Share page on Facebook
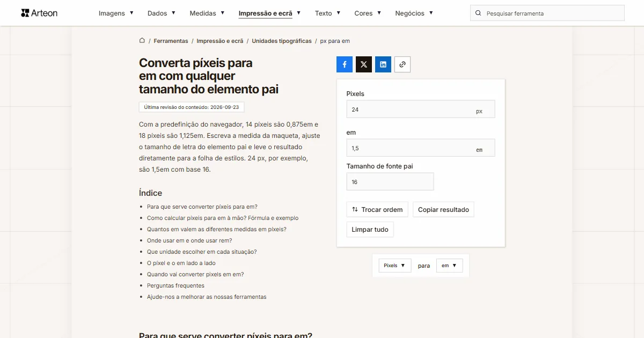The height and width of the screenshot is (338, 644). tap(345, 64)
